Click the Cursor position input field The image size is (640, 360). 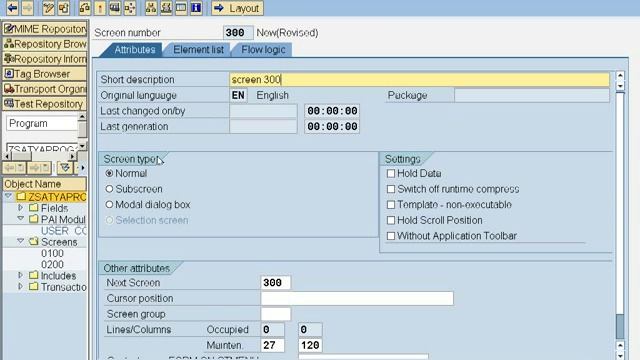coord(357,298)
